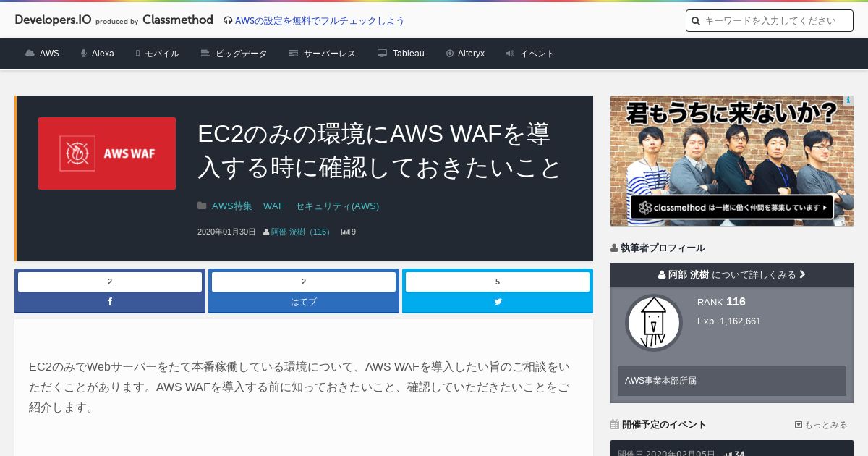This screenshot has width=868, height=456.
Task: Click the server icon beside サーバーレス
Action: 294,54
